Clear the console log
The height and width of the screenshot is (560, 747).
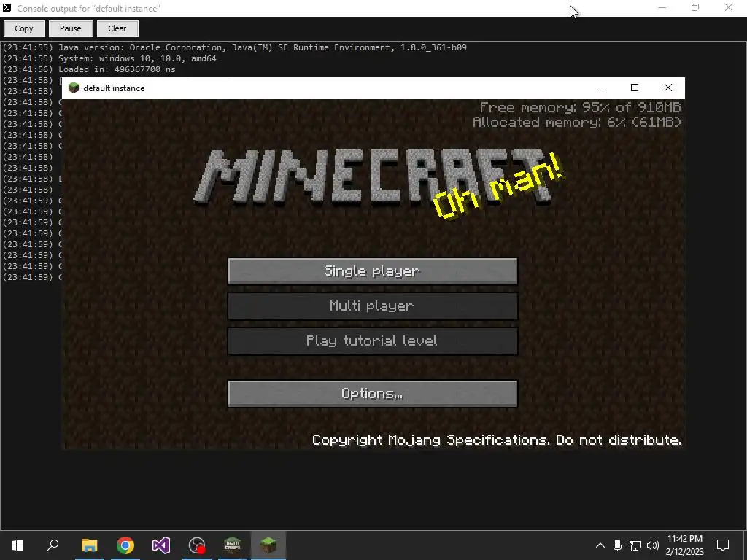(x=117, y=28)
